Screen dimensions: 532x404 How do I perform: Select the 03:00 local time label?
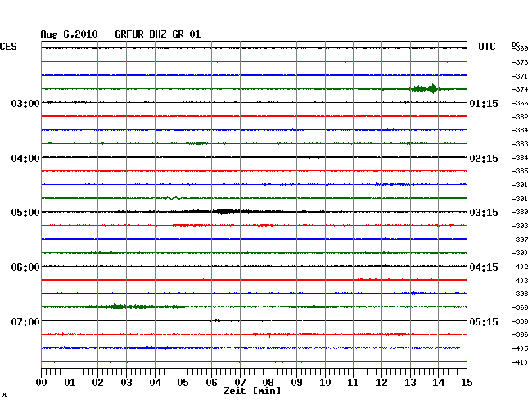coord(25,103)
